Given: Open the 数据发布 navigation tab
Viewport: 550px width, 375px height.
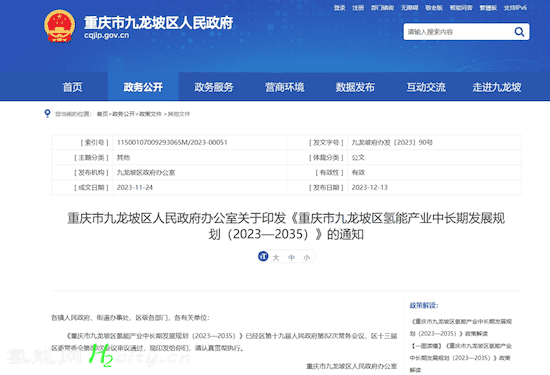Looking at the screenshot, I should click(x=355, y=87).
